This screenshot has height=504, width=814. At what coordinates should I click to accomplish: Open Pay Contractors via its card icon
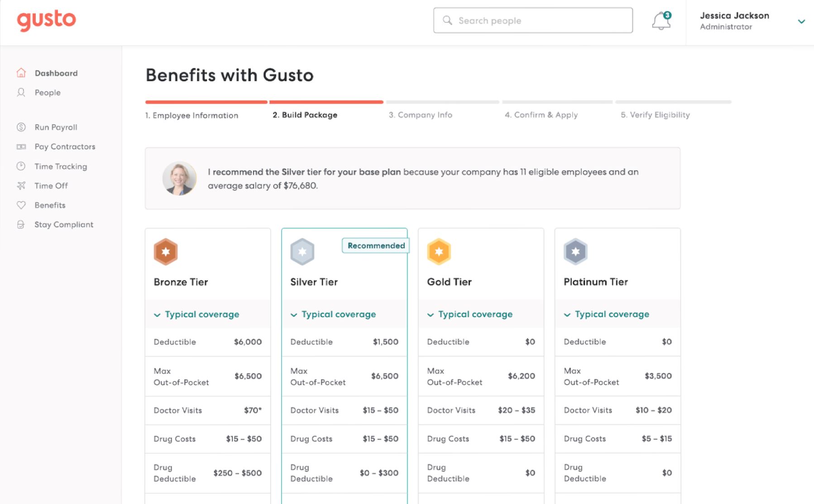pos(21,146)
